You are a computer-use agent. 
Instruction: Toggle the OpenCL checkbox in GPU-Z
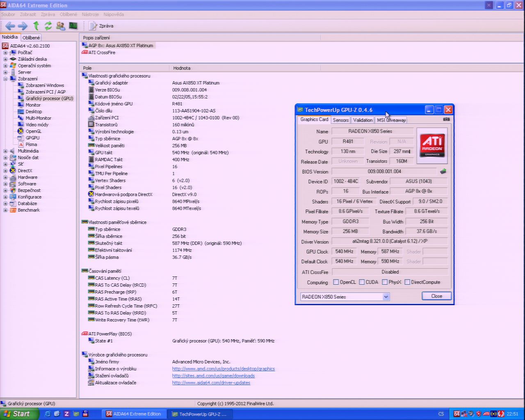[336, 282]
